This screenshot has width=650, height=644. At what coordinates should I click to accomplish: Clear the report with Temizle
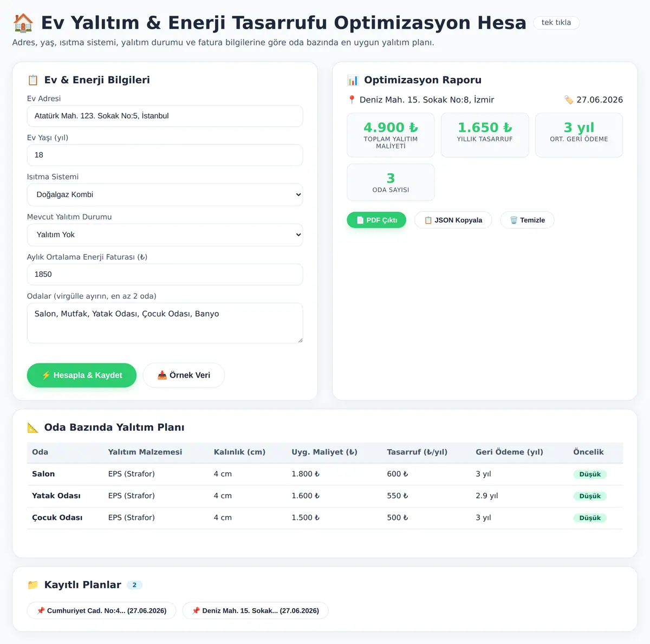pos(528,220)
